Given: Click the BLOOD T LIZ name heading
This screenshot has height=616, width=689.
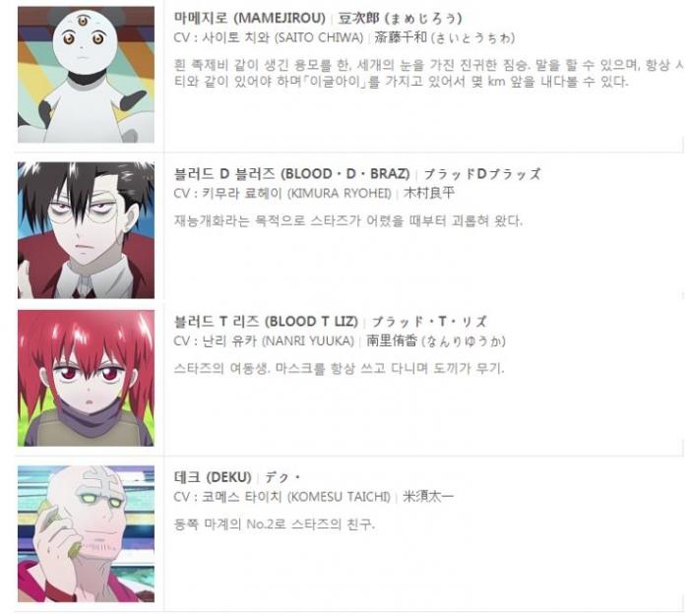Looking at the screenshot, I should (266, 322).
